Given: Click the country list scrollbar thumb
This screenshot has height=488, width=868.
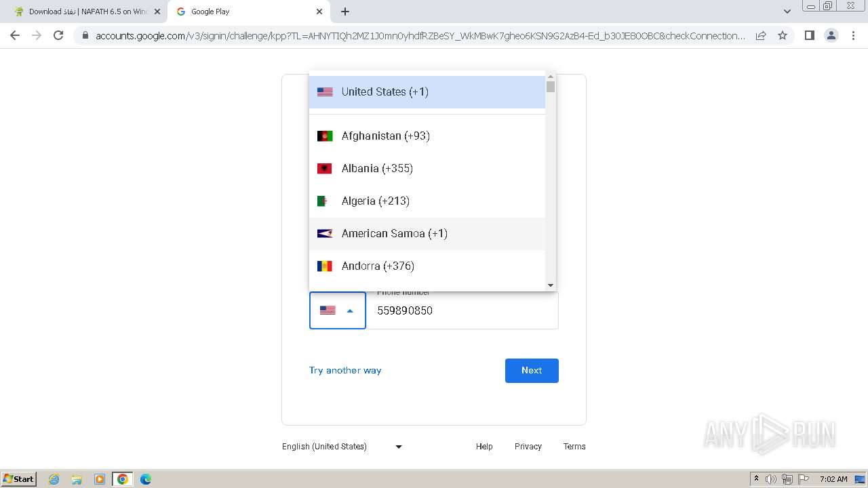Looking at the screenshot, I should pos(551,87).
